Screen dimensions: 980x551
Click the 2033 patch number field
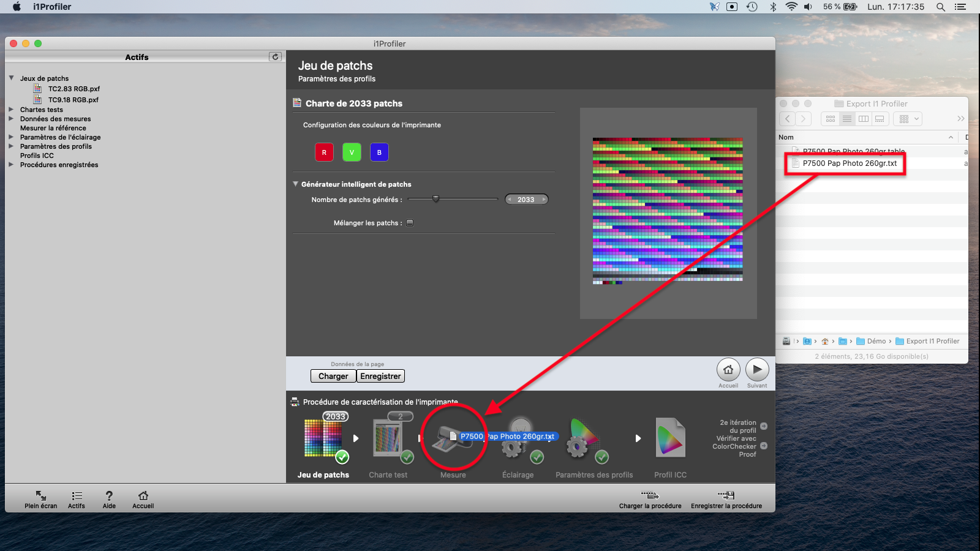point(526,200)
